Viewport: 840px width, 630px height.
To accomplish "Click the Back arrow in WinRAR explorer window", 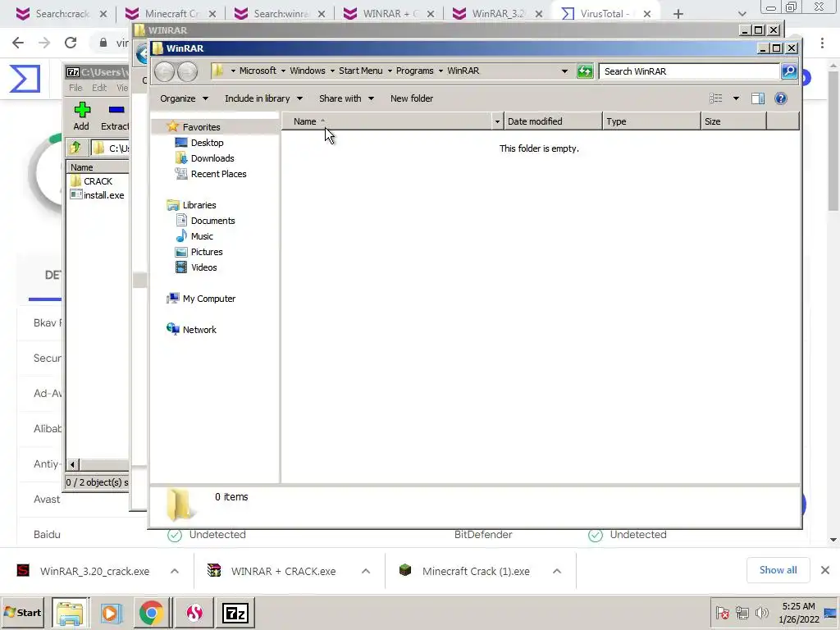I will click(164, 71).
